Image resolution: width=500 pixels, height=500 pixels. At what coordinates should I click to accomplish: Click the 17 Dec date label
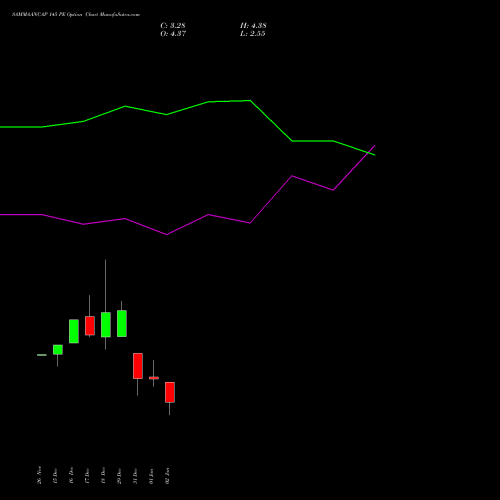[x=87, y=476]
